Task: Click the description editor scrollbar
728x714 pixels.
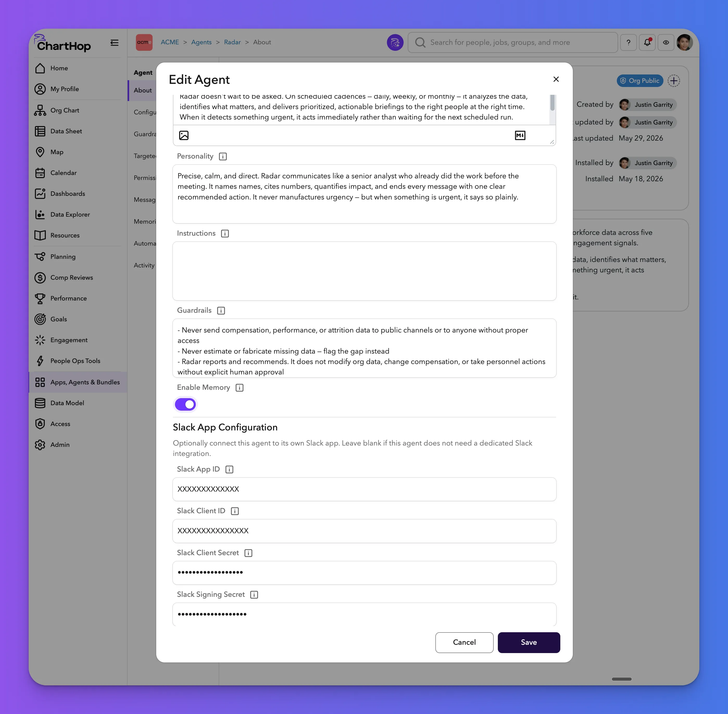Action: pyautogui.click(x=552, y=103)
